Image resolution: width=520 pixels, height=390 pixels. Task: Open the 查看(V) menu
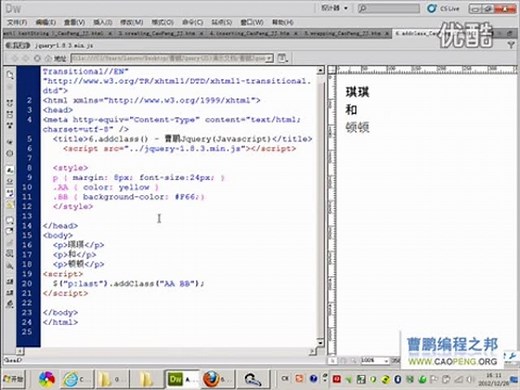click(74, 22)
